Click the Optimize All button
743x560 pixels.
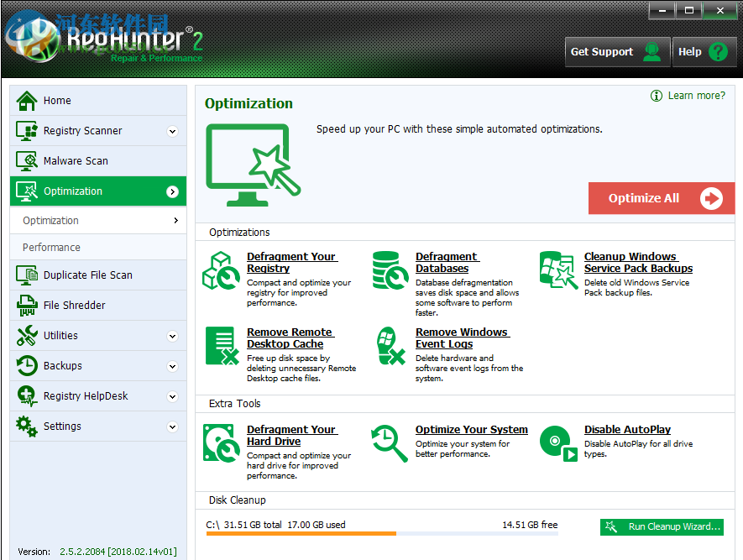point(662,198)
